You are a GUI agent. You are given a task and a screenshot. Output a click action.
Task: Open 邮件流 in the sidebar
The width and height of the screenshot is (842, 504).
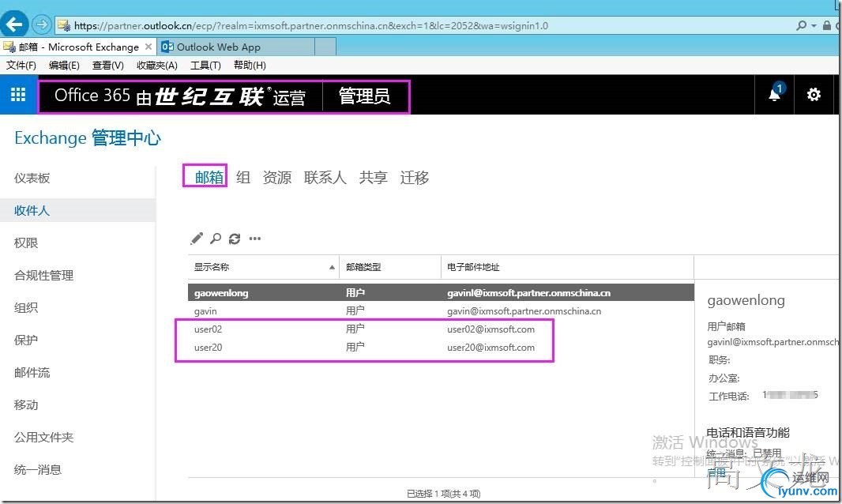point(32,372)
